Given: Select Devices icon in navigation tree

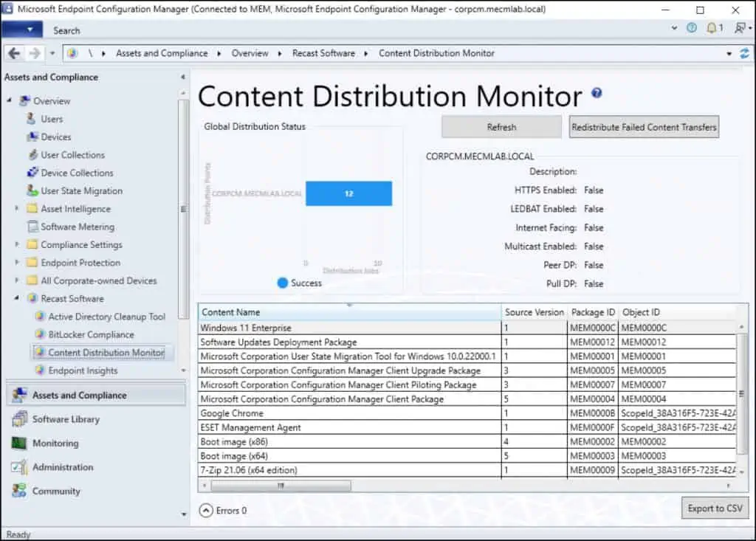Looking at the screenshot, I should coord(32,137).
